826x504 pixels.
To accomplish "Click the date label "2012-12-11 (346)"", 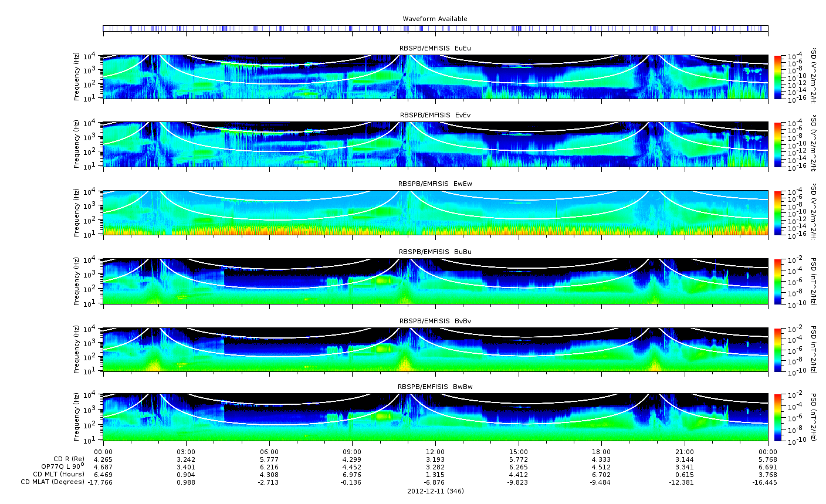I will (x=435, y=491).
